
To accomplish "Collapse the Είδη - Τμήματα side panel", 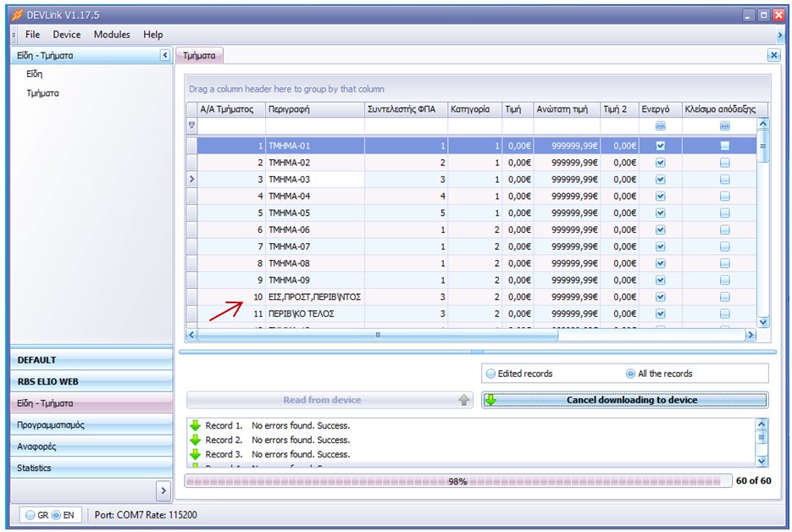I will pyautogui.click(x=164, y=55).
